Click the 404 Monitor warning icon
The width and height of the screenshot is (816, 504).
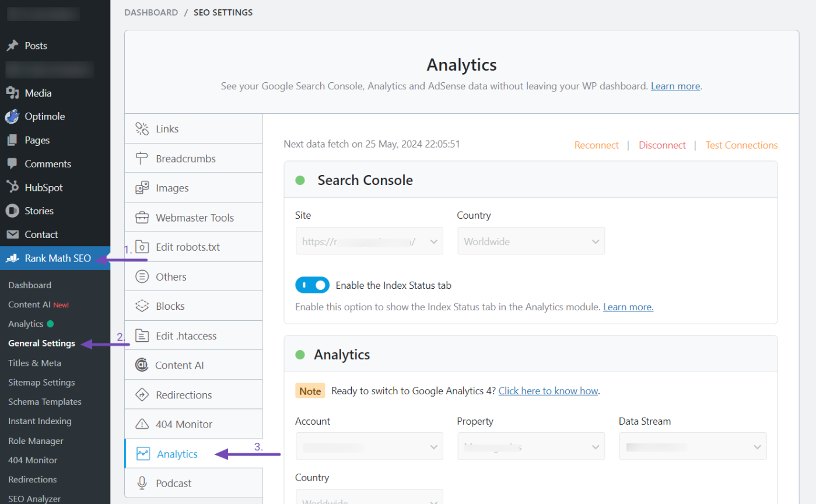pyautogui.click(x=142, y=424)
